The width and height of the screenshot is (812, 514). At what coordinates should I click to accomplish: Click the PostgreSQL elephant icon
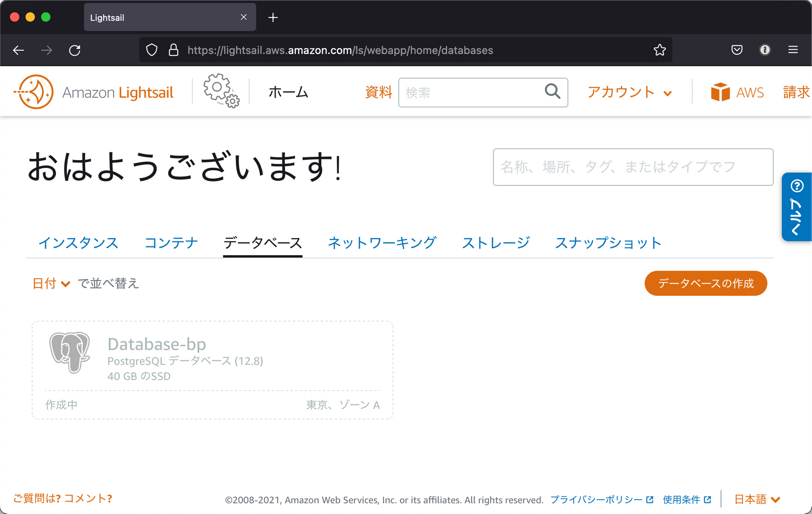[69, 352]
